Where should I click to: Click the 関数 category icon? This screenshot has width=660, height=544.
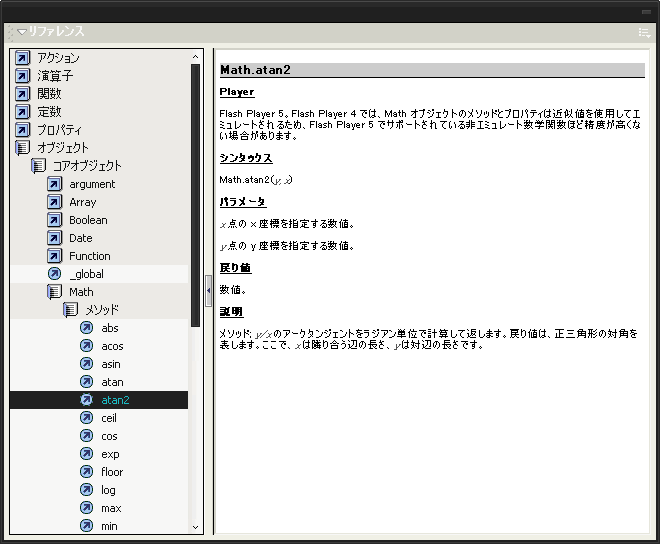click(22, 93)
